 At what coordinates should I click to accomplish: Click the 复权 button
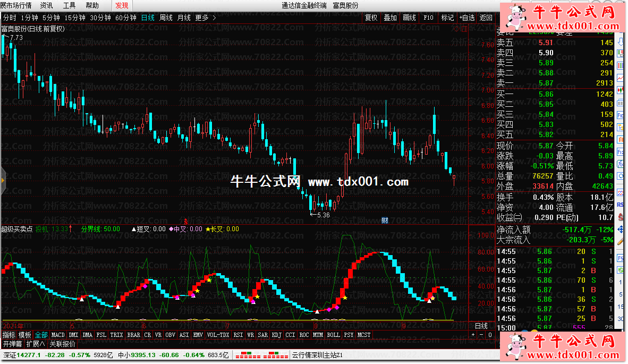click(371, 18)
